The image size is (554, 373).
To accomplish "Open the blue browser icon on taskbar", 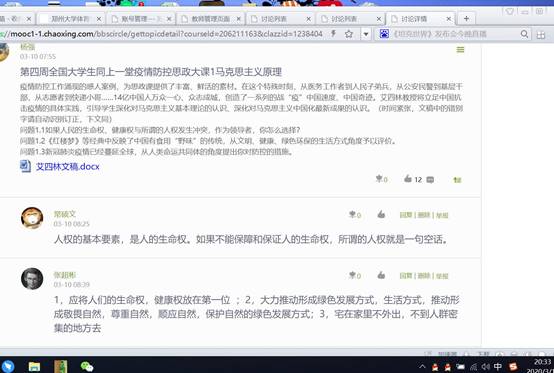I will pyautogui.click(x=8, y=366).
